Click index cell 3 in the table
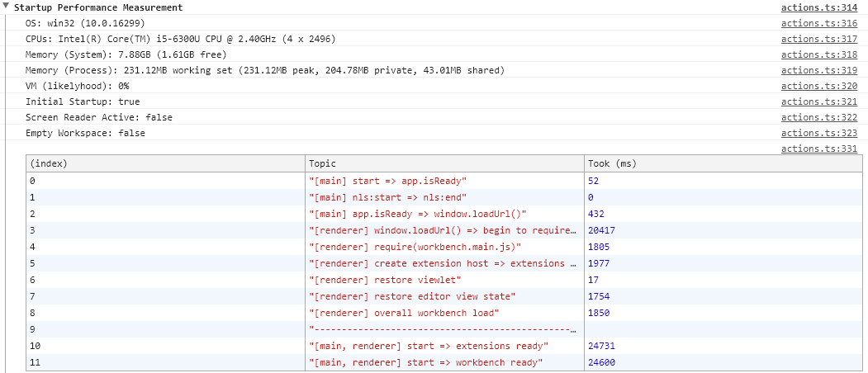The height and width of the screenshot is (373, 868). (165, 230)
